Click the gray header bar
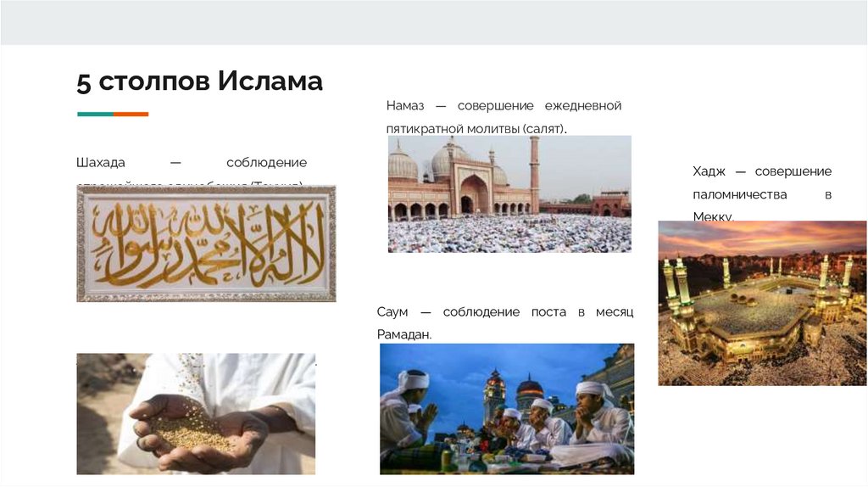The width and height of the screenshot is (868, 487). (x=434, y=22)
